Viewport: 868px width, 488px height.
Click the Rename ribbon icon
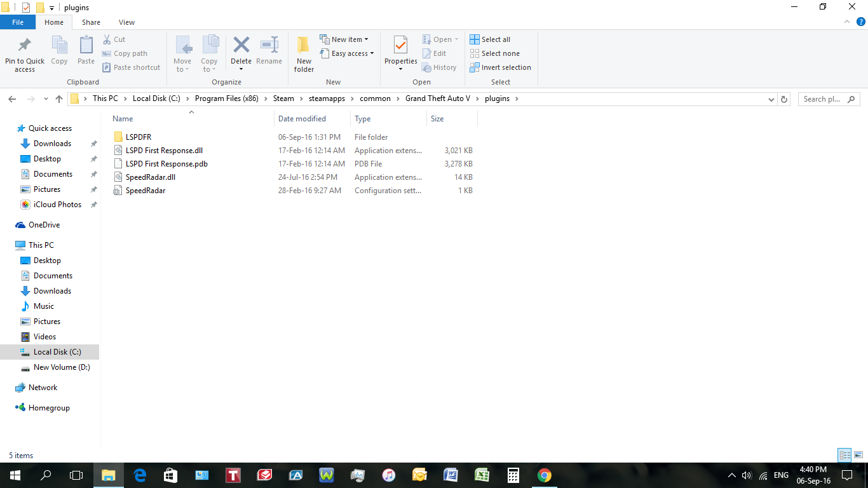(x=269, y=44)
